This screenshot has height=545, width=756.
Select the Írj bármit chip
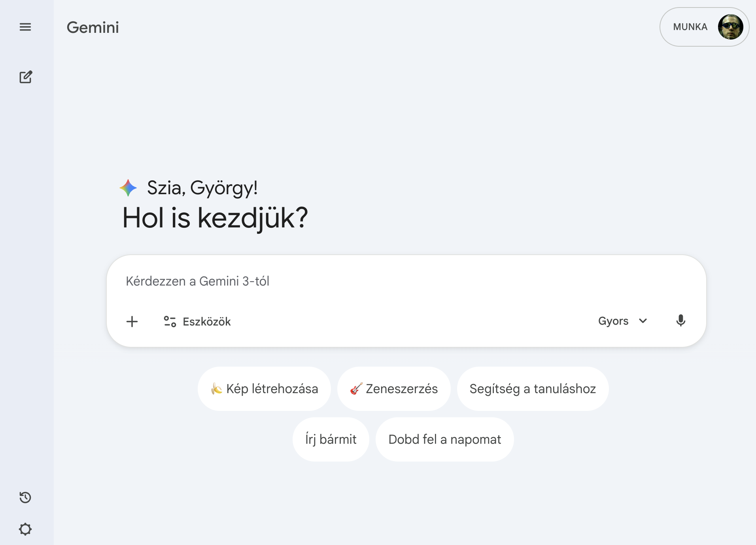tap(331, 439)
